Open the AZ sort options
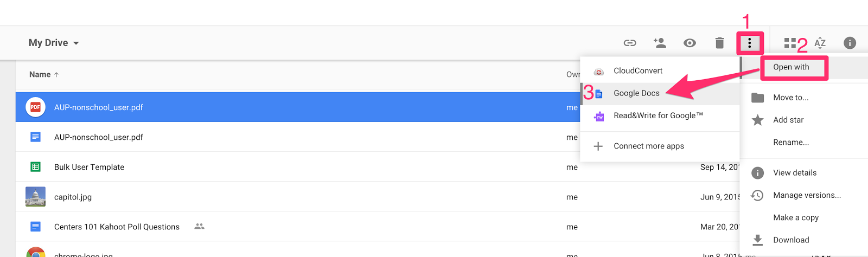868x257 pixels. (820, 43)
